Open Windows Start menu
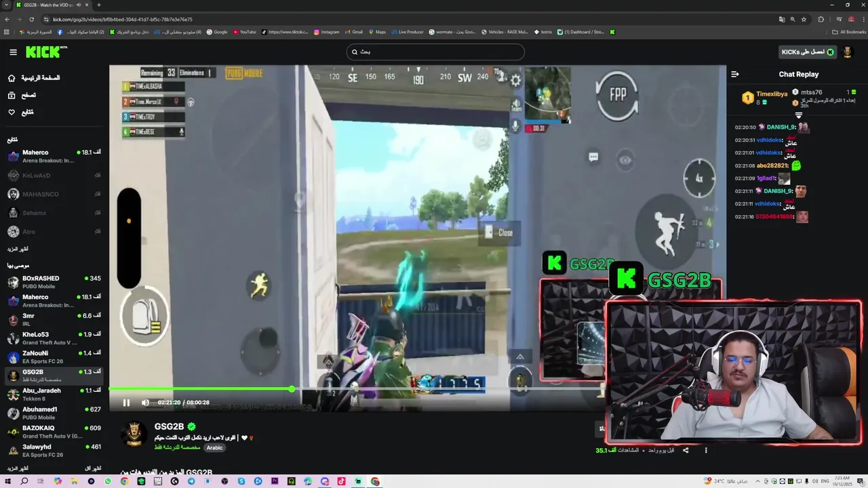Image resolution: width=868 pixels, height=488 pixels. (7, 481)
